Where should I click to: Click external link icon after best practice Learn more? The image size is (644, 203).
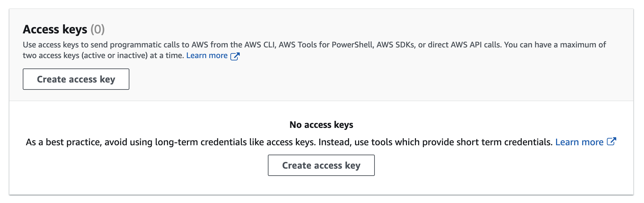[611, 142]
